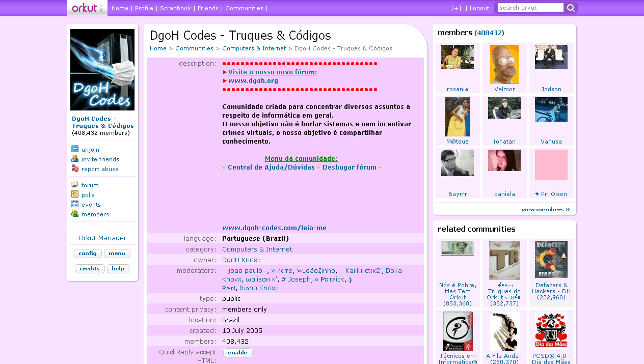Click the [+] link in header
This screenshot has height=364, width=644.
pos(456,8)
